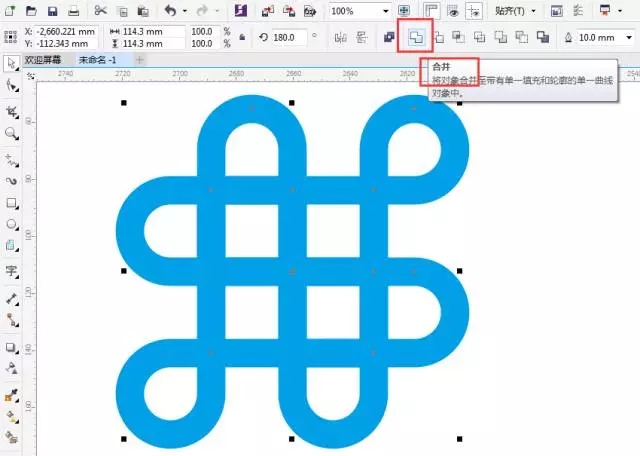This screenshot has height=456, width=640.
Task: Save the document with the floppy icon
Action: pyautogui.click(x=52, y=11)
